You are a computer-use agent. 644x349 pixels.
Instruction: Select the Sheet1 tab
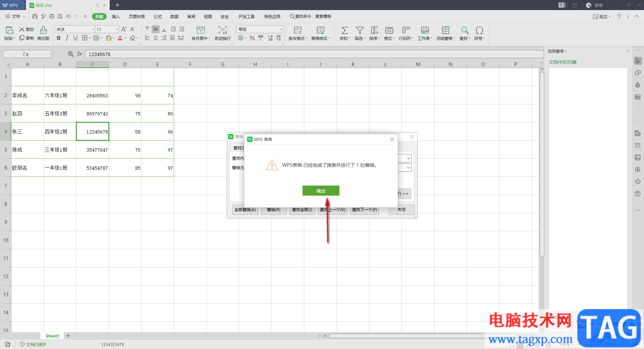click(53, 336)
